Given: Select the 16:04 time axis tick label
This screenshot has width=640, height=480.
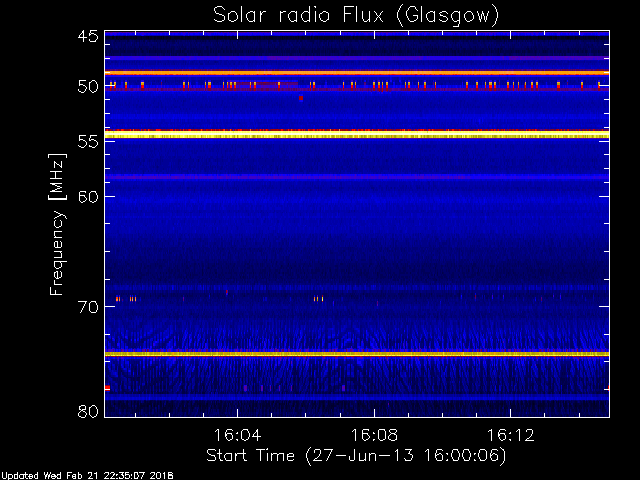Looking at the screenshot, I should tap(237, 436).
